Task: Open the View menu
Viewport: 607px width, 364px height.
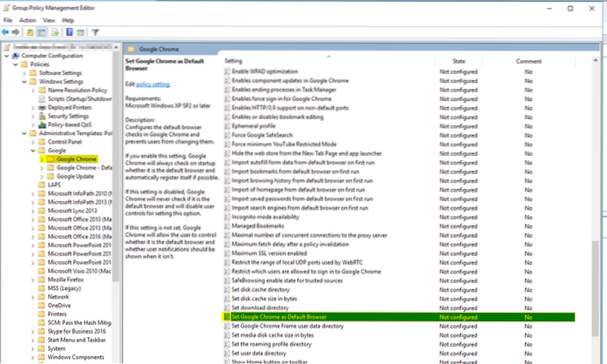Action: [48, 18]
